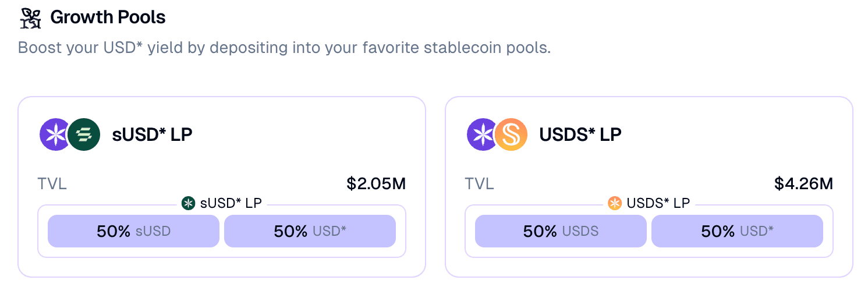Viewport: 868px width, 287px height.
Task: Select the 50% USDS allocation segment
Action: 561,231
